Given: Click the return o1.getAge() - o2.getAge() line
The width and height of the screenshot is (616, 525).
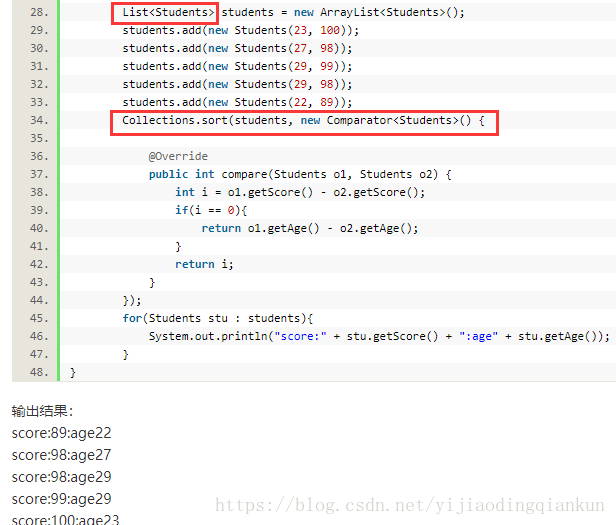Looking at the screenshot, I should [310, 229].
